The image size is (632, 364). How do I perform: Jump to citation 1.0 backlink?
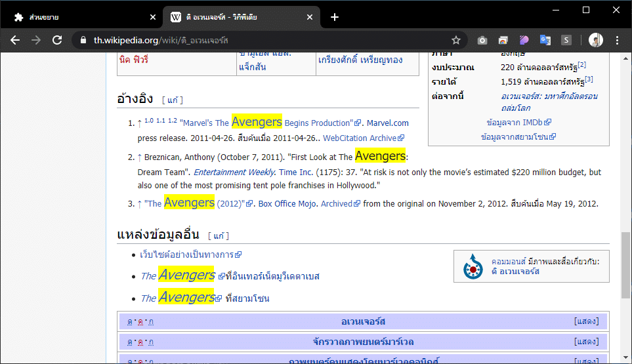(149, 121)
